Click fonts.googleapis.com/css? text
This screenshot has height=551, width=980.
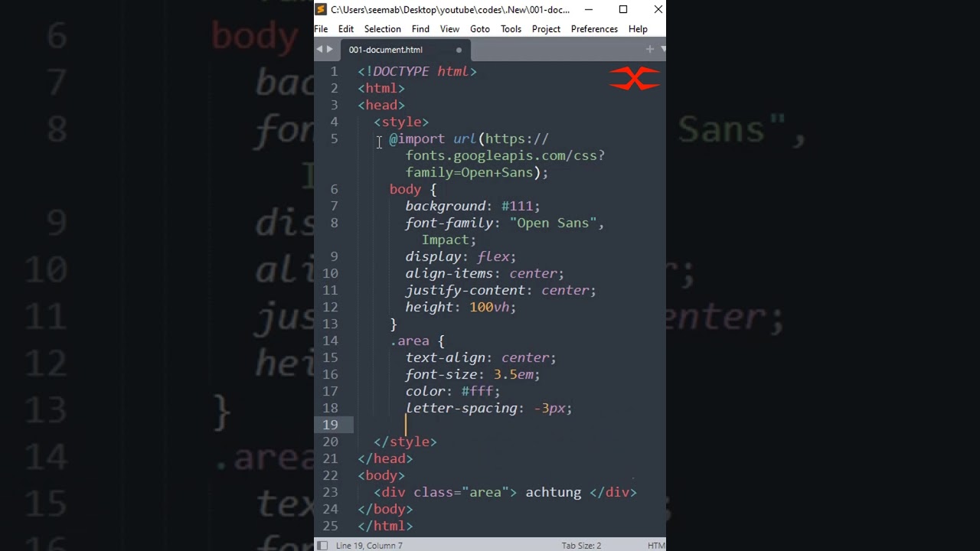(505, 155)
